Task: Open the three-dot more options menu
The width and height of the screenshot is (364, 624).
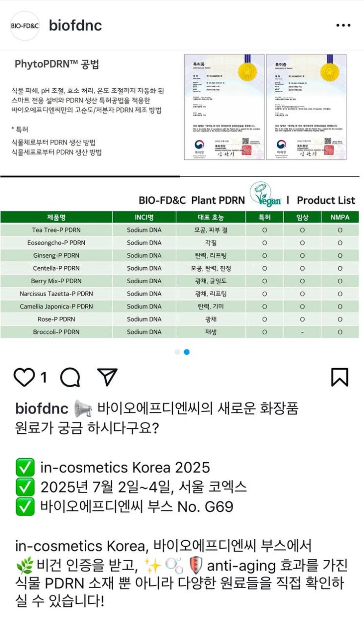Action: [x=343, y=25]
